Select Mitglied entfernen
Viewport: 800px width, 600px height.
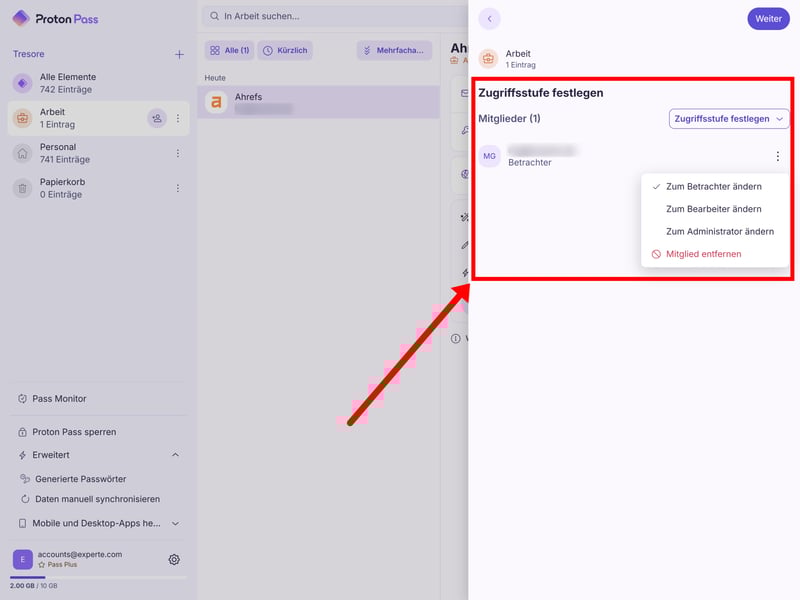click(x=703, y=254)
